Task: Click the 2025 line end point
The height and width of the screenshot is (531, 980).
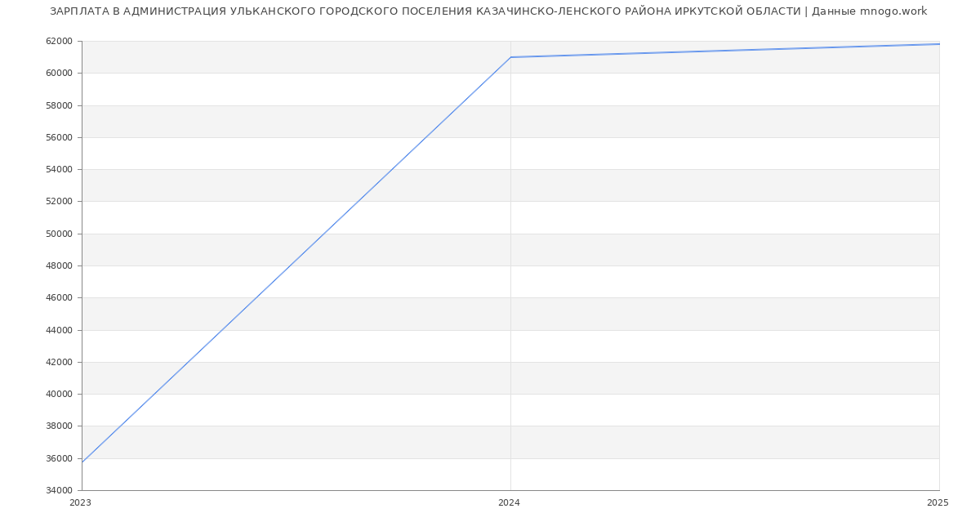Action: (938, 44)
